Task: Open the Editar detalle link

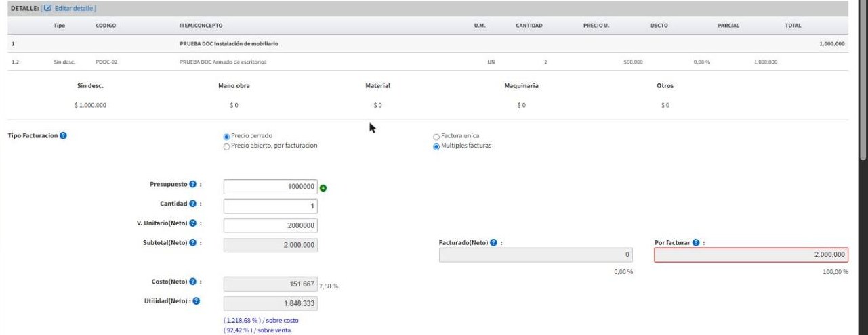Action: point(75,8)
